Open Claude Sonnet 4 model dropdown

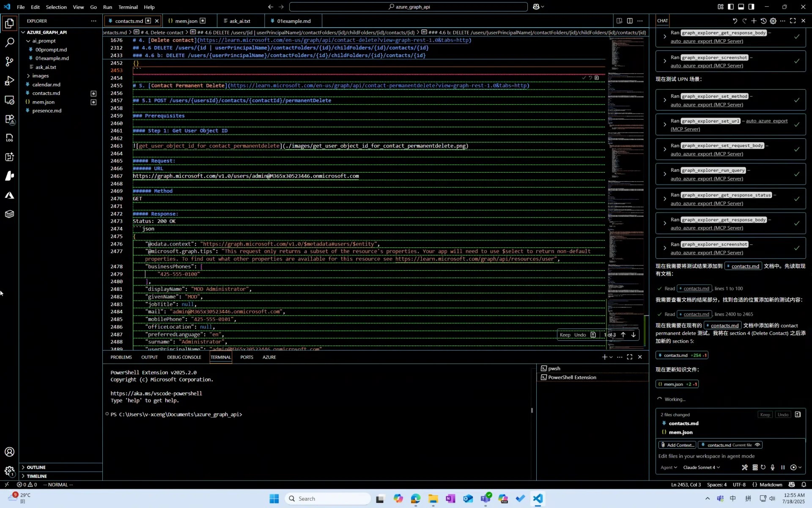pos(701,467)
